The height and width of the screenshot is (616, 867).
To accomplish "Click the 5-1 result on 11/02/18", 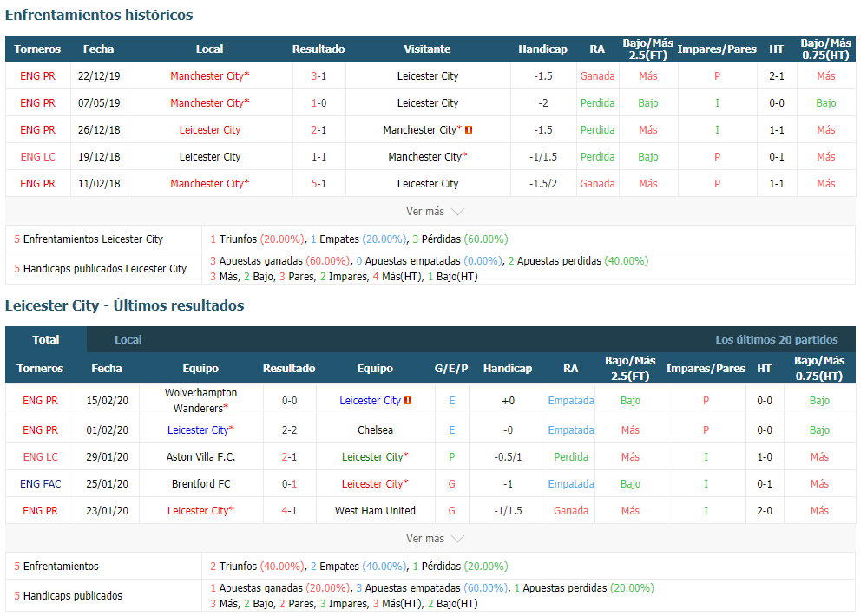I will click(319, 184).
